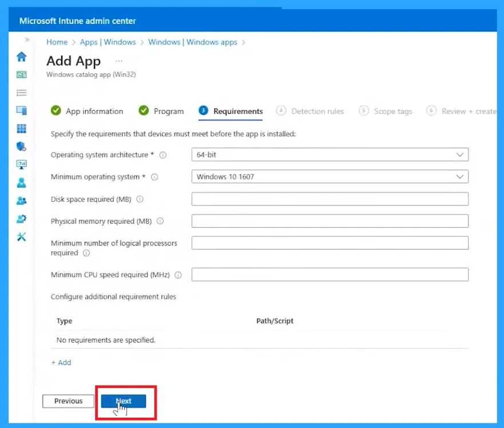Image resolution: width=504 pixels, height=428 pixels.
Task: Open Minimum operating system dropdown
Action: point(330,177)
